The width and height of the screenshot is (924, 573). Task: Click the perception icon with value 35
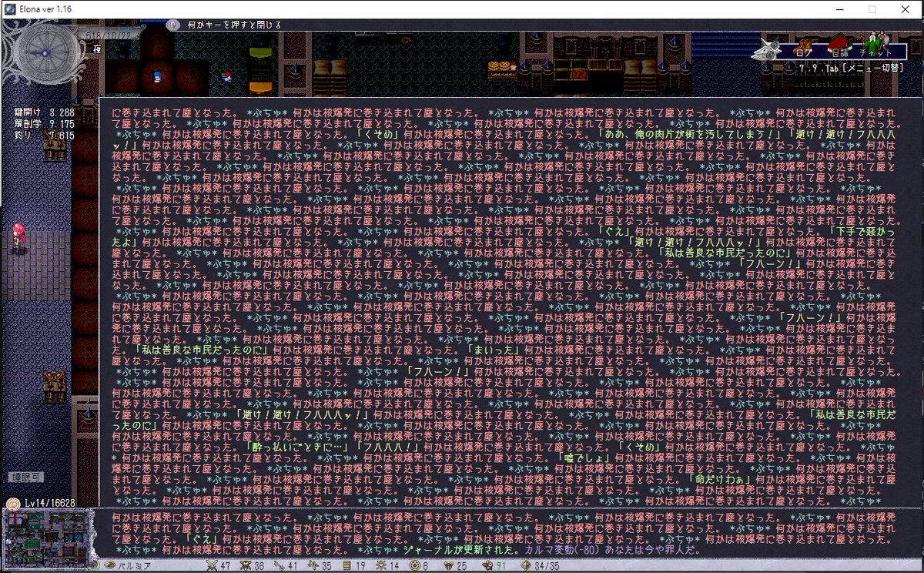[313, 566]
